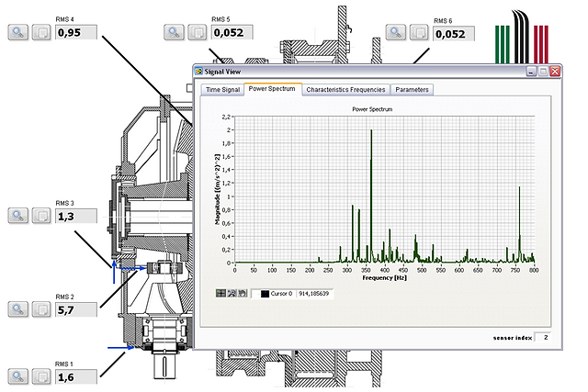
Task: Select the Power Spectrum tab
Action: (x=272, y=89)
